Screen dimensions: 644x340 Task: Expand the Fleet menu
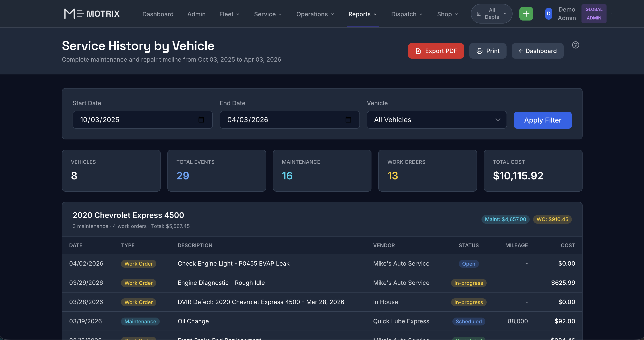coord(229,14)
